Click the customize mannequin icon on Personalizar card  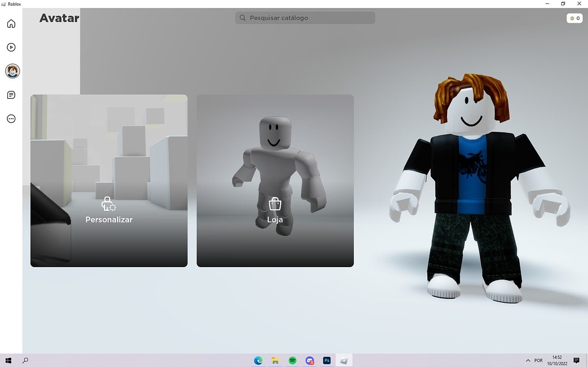pyautogui.click(x=108, y=203)
